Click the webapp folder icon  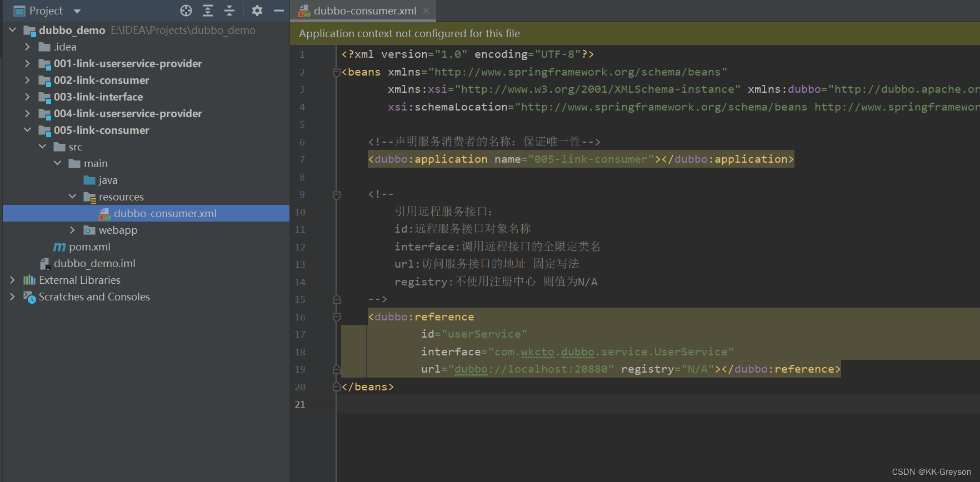[x=89, y=230]
